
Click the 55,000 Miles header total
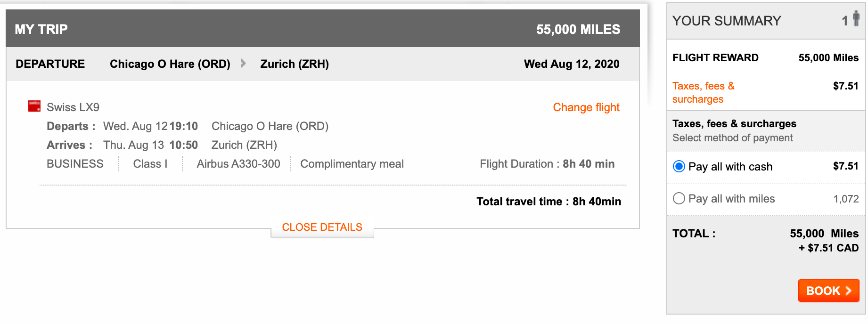(x=578, y=29)
